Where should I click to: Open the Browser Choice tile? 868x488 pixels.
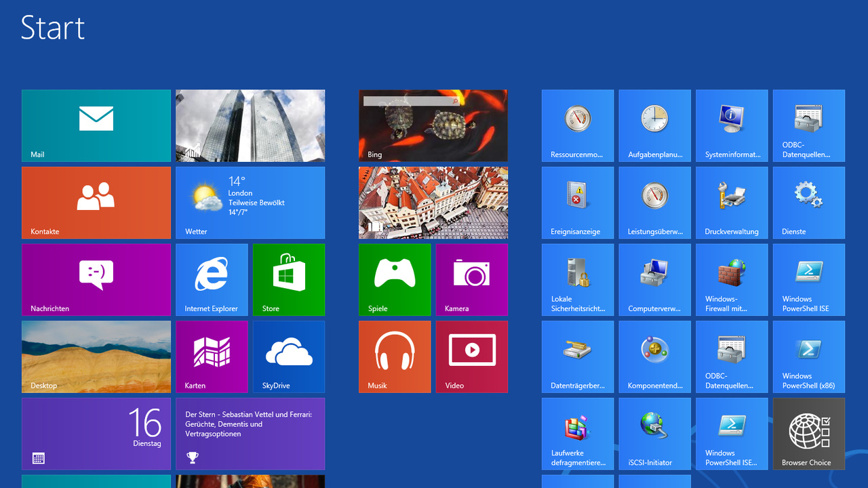pyautogui.click(x=809, y=434)
